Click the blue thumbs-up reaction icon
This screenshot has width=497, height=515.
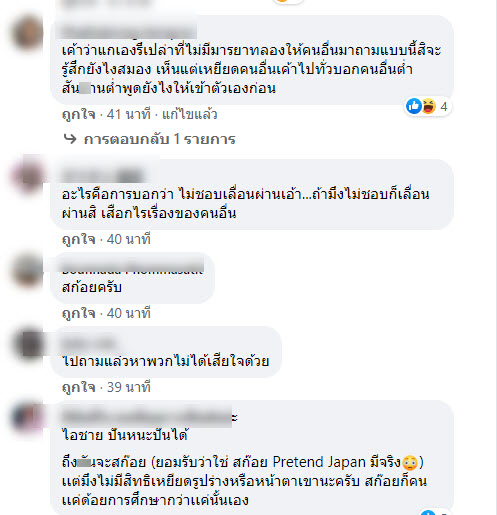(414, 106)
